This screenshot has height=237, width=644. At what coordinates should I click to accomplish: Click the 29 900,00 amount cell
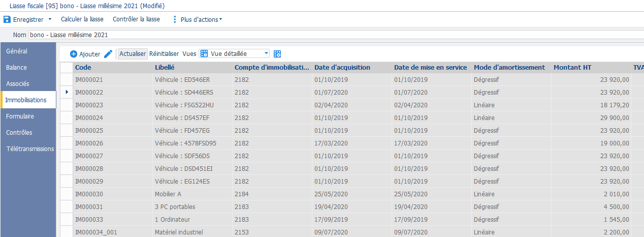pos(591,117)
